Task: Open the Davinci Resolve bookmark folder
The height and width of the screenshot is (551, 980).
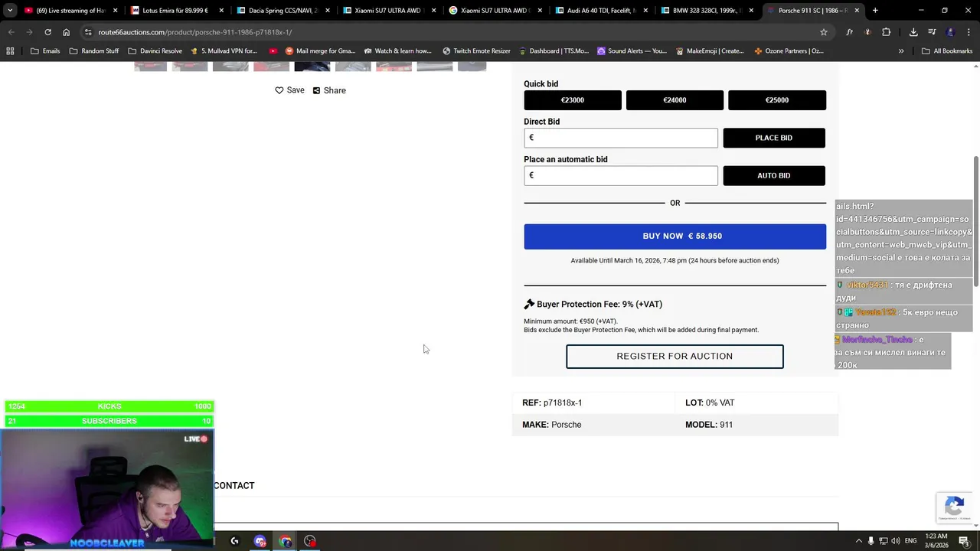Action: [155, 51]
